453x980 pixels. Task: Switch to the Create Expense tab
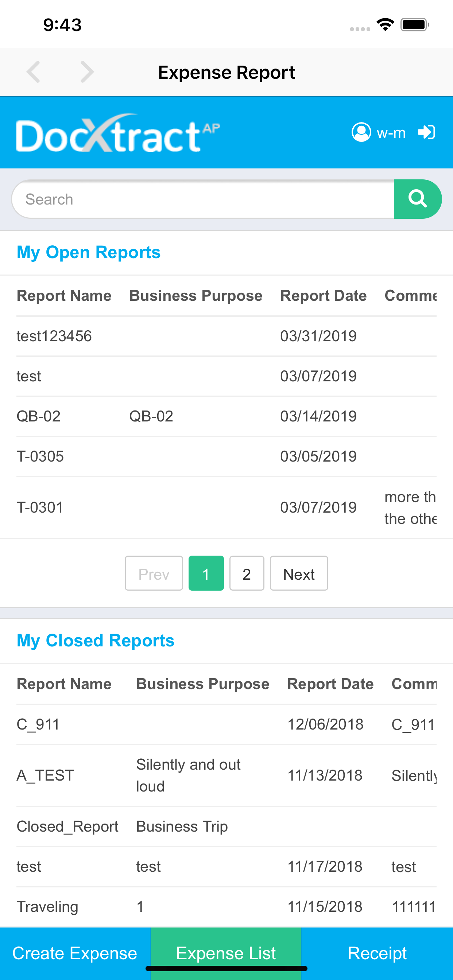(x=75, y=953)
